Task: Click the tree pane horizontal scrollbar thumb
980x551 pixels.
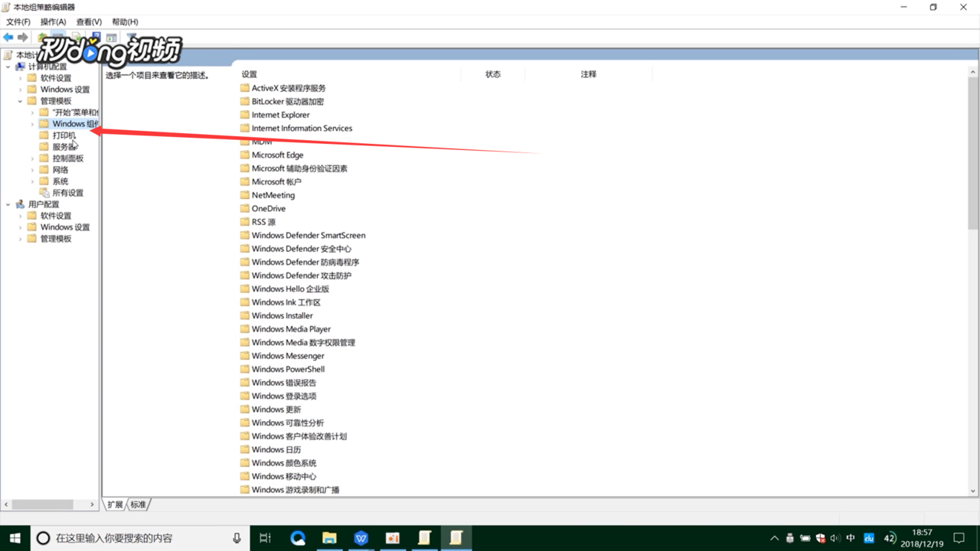Action: point(43,505)
